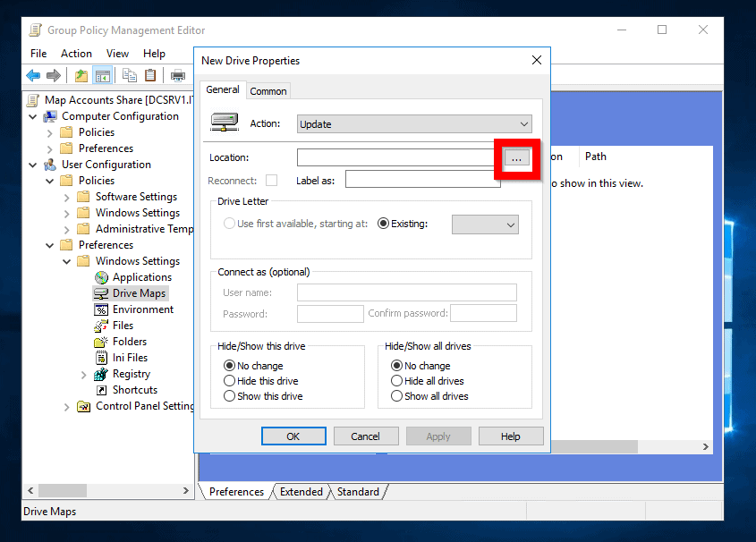Select 'Hide this drive' radio option
The image size is (756, 542).
pos(229,381)
